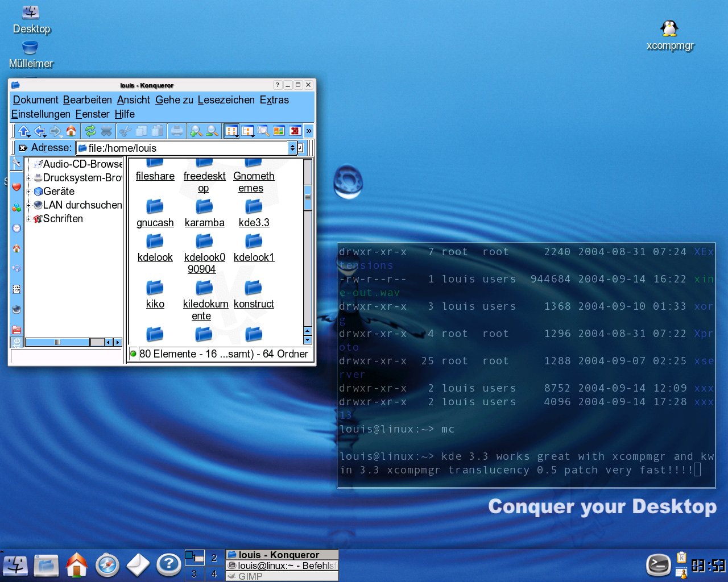
Task: Open the konstruct folder
Action: pyautogui.click(x=254, y=295)
